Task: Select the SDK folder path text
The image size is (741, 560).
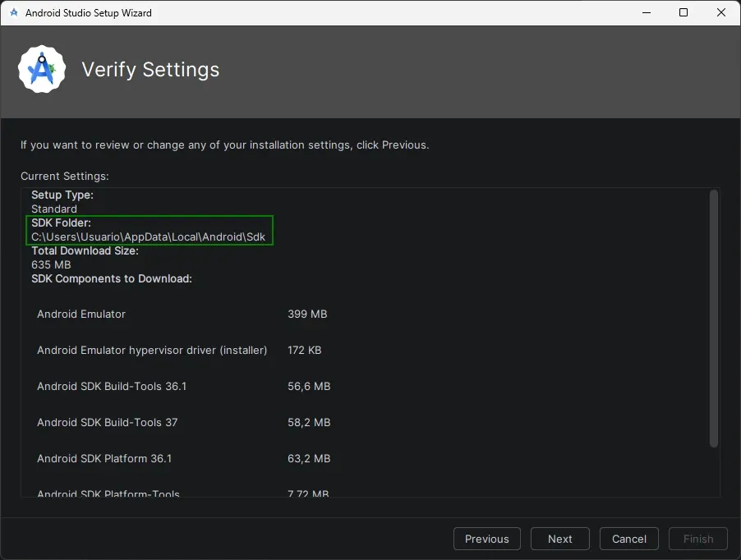Action: [x=149, y=237]
